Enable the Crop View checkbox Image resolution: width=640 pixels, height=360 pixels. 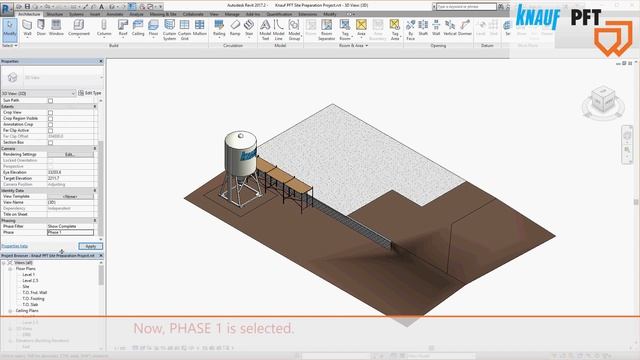50,112
